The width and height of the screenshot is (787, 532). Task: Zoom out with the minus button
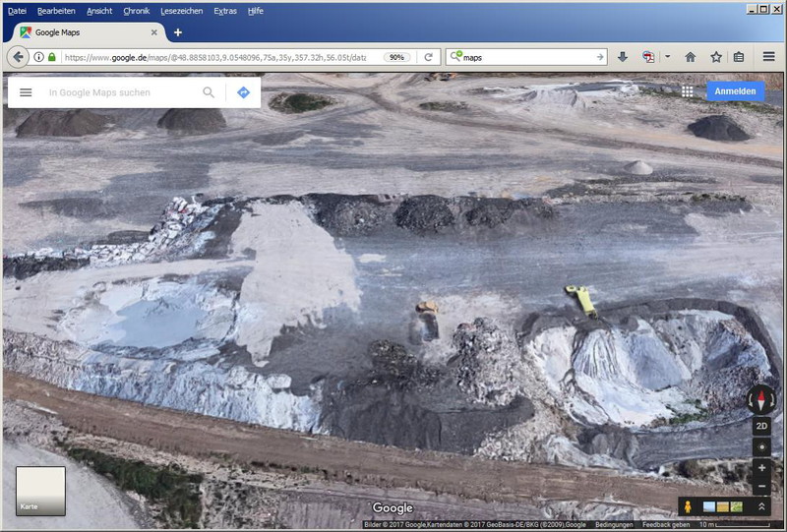[761, 487]
